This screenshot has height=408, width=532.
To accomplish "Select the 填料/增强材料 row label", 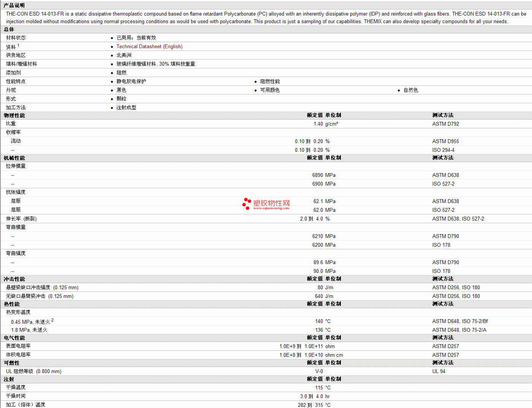I will (x=22, y=64).
